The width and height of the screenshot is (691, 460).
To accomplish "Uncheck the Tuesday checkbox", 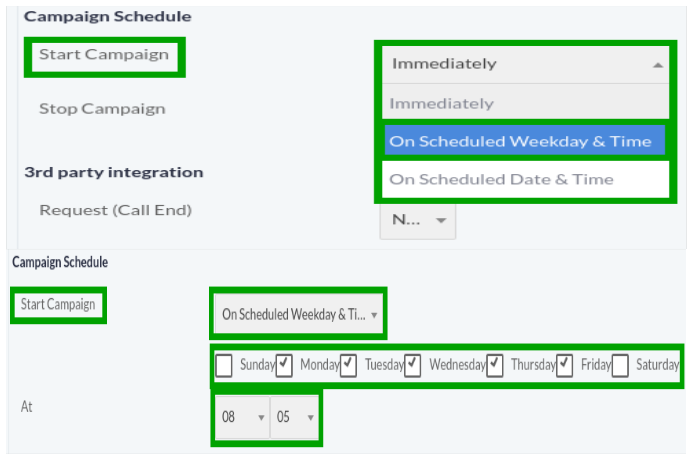I will pos(349,365).
